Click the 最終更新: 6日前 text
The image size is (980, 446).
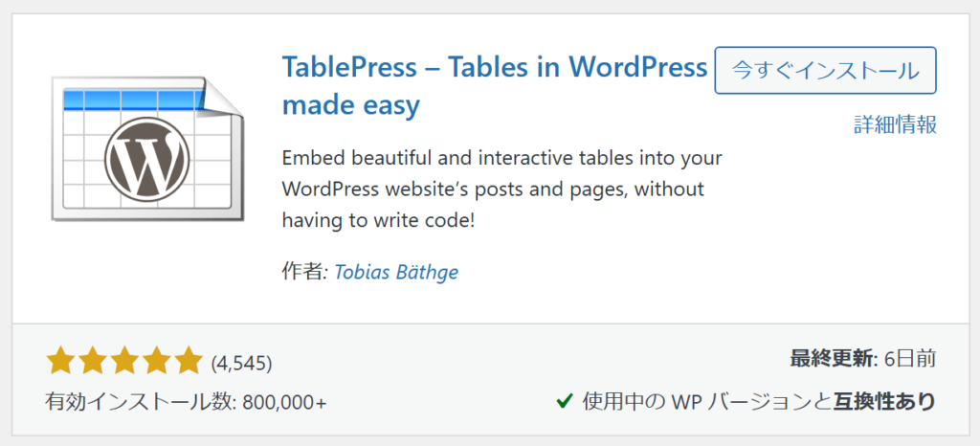pyautogui.click(x=863, y=359)
